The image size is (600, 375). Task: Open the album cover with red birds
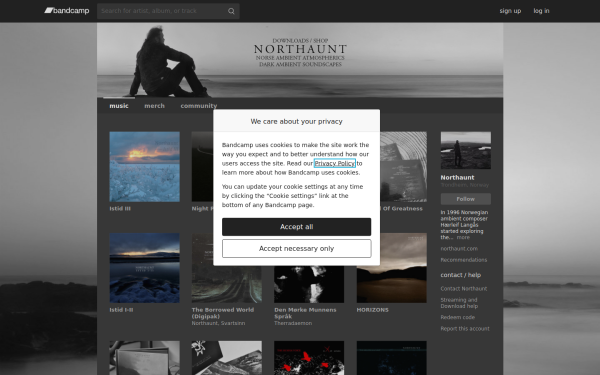309,358
